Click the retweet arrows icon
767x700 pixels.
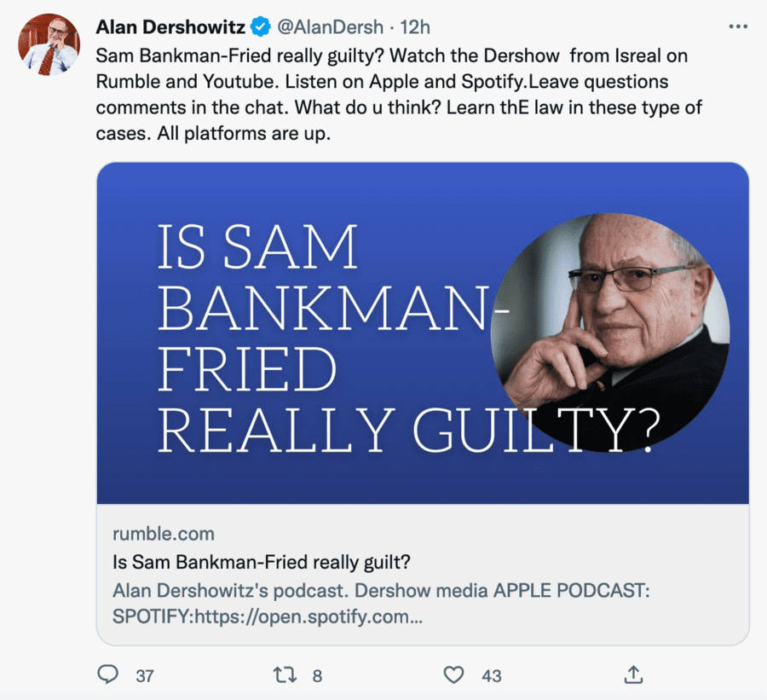pyautogui.click(x=285, y=675)
